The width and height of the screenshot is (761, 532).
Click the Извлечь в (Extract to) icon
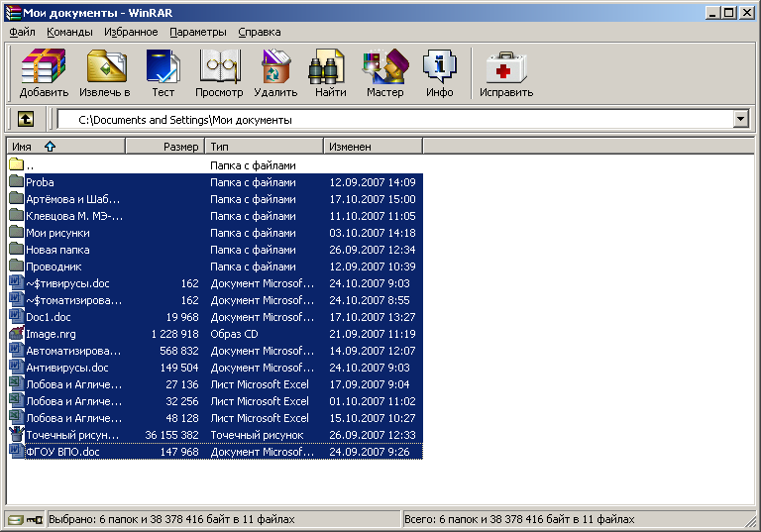(106, 65)
